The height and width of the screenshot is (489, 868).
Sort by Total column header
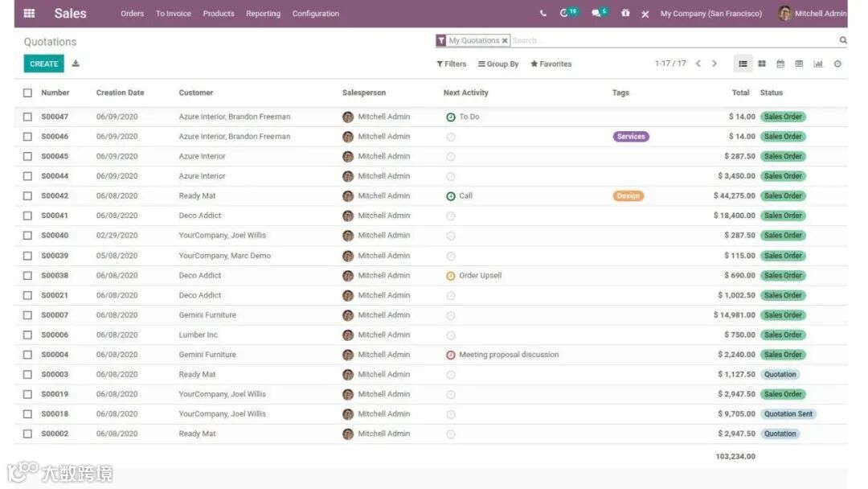pos(741,92)
